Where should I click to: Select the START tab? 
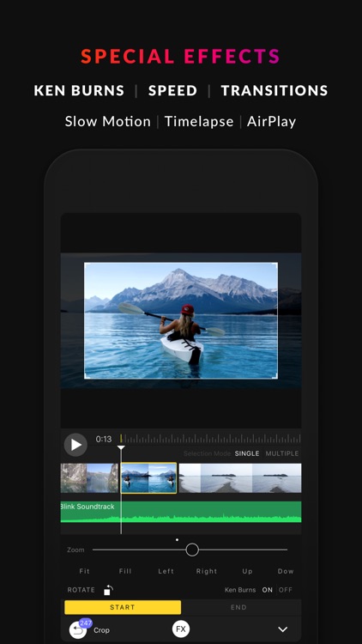point(123,607)
